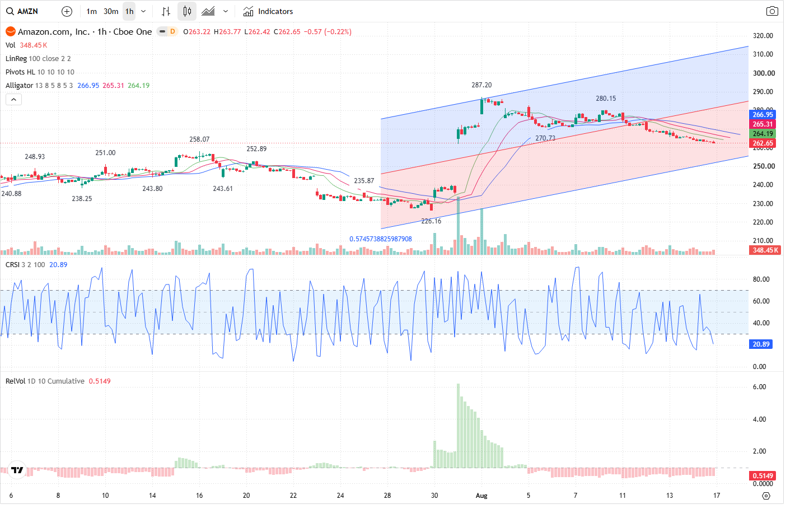Click the 266.95 blue price label

(763, 115)
